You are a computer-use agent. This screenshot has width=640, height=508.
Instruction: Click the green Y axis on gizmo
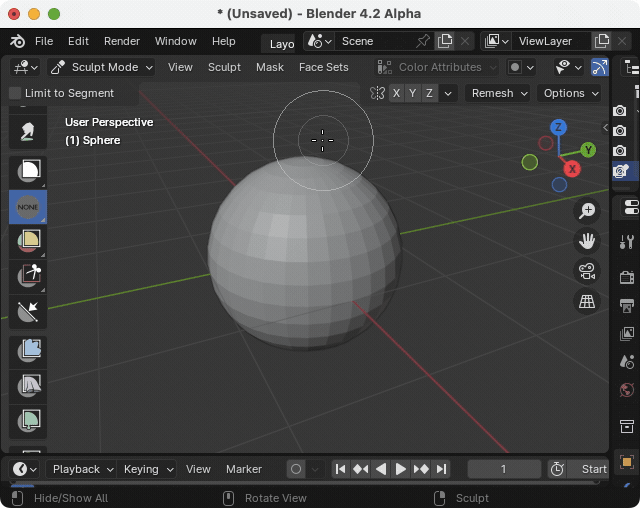[588, 150]
